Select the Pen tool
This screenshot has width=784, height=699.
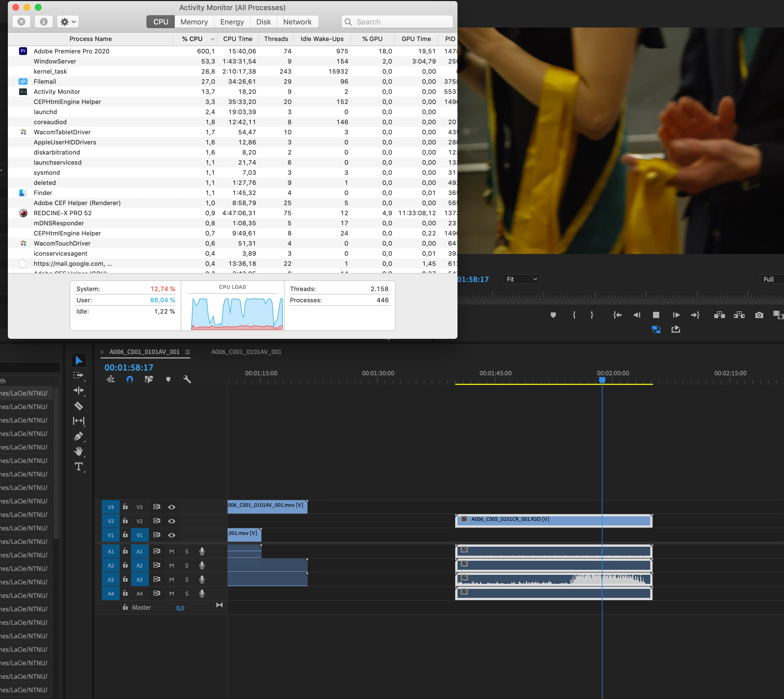pyautogui.click(x=79, y=436)
